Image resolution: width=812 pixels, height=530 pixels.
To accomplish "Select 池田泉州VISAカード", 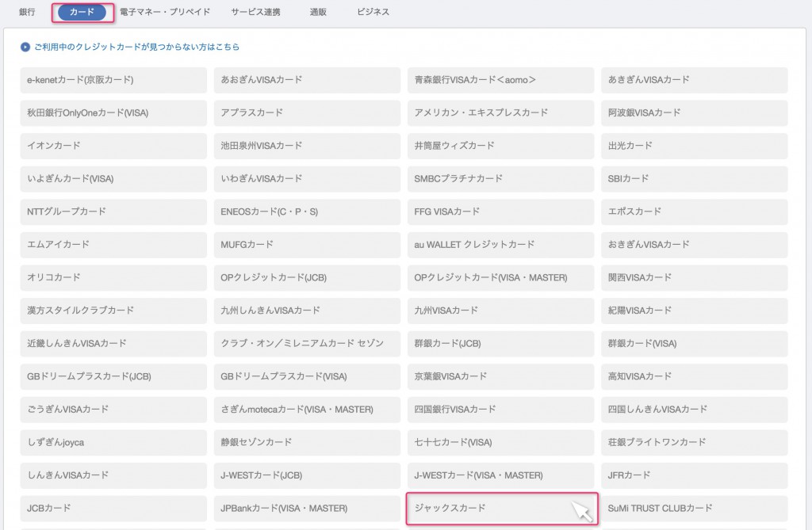I will (307, 146).
